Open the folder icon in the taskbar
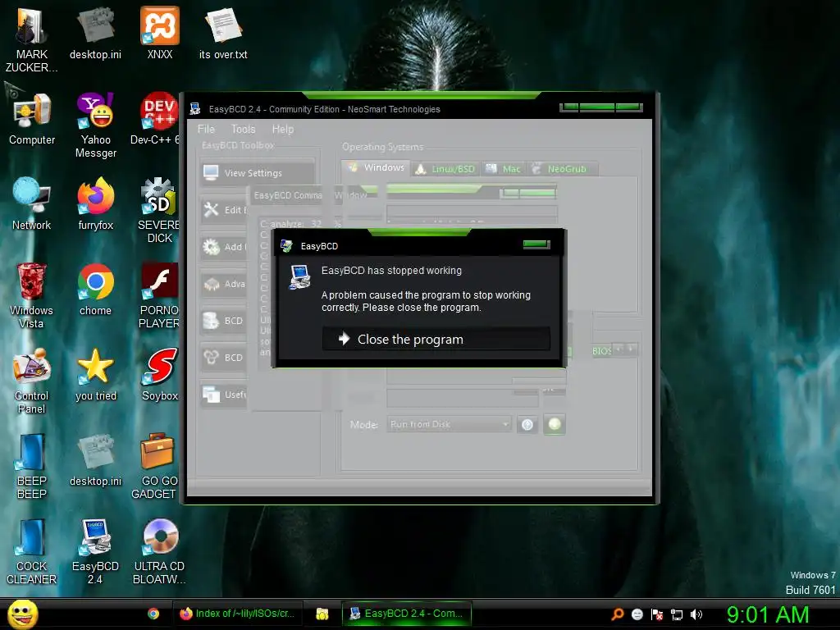Viewport: 840px width, 630px height. [322, 614]
